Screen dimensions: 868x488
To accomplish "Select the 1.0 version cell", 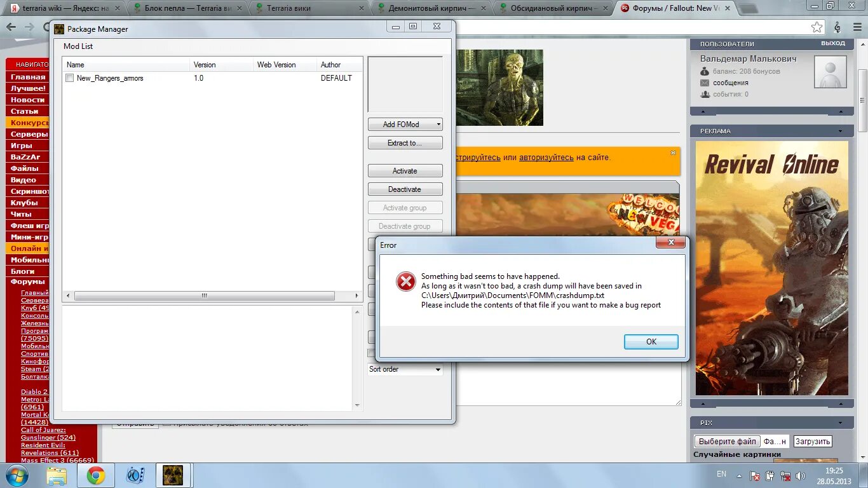I will coord(199,78).
